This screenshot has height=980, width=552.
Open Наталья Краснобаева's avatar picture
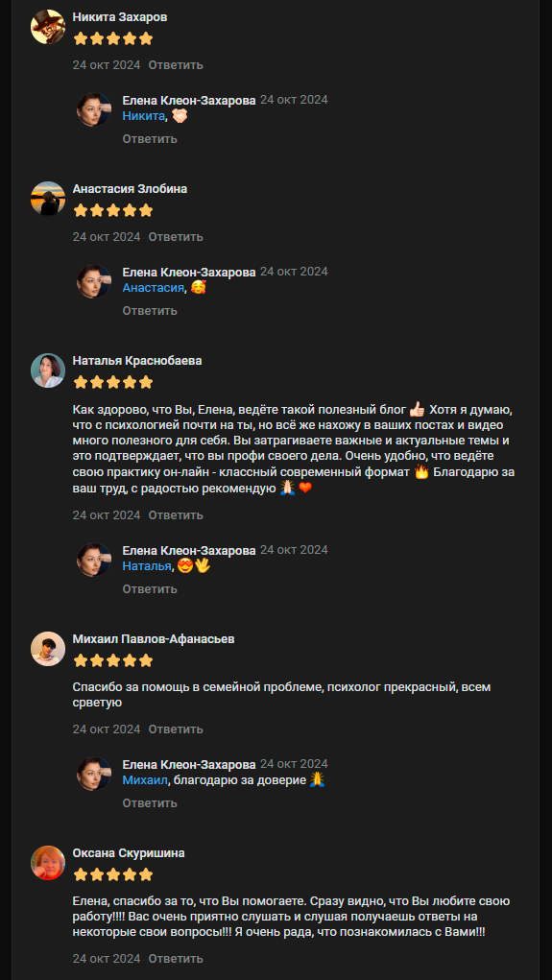tap(48, 370)
